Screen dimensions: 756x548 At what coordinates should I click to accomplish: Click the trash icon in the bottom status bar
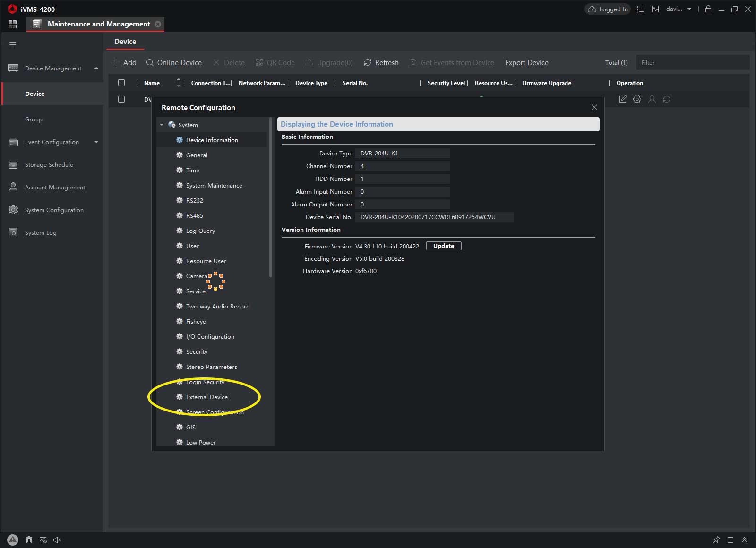click(x=29, y=539)
